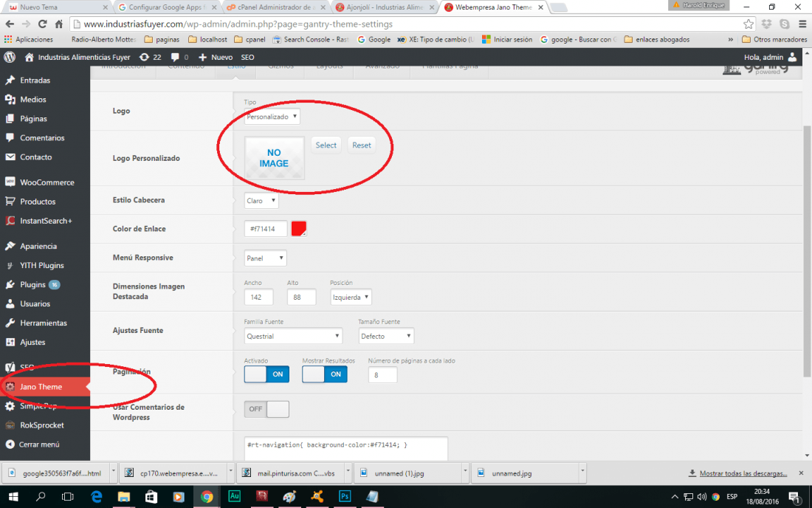
Task: Click Color de Enlace hex field
Action: 266,228
